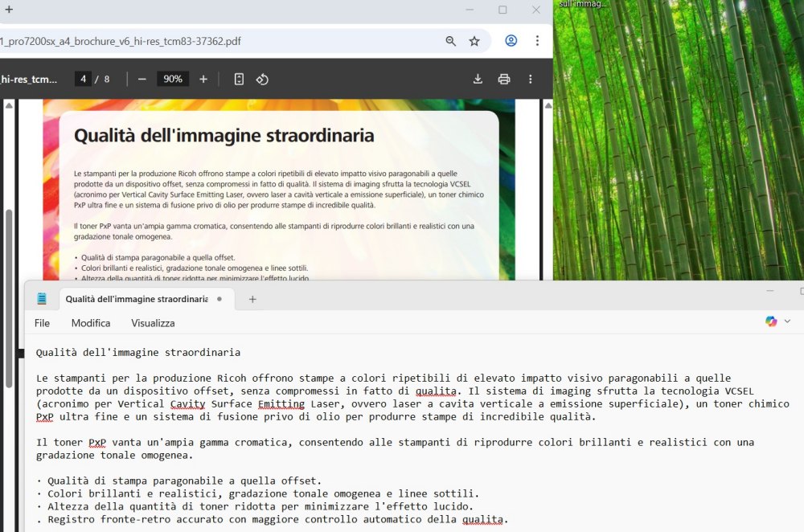Expand the Copilot dropdown chevron in Notepad
Viewport: 804px width, 532px height.
pyautogui.click(x=787, y=321)
